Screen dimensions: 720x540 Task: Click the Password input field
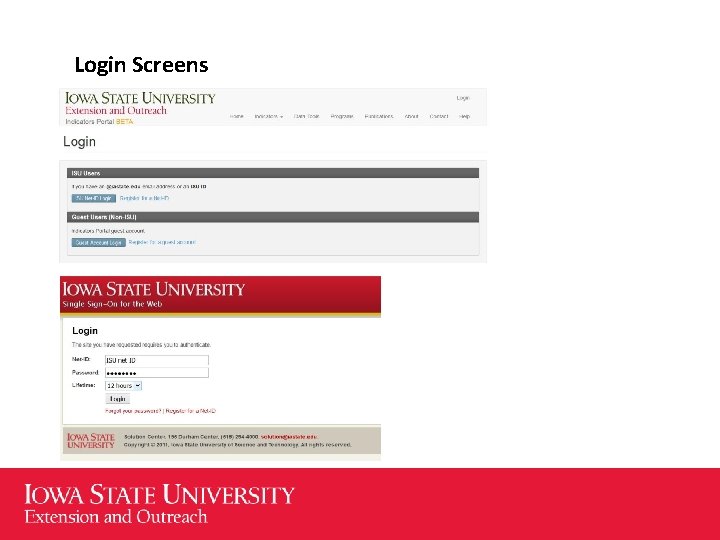[x=157, y=373]
